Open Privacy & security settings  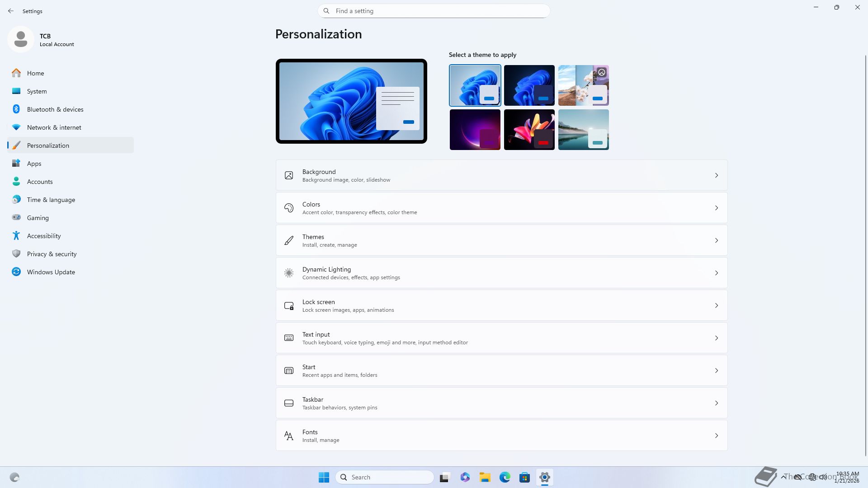pyautogui.click(x=52, y=254)
